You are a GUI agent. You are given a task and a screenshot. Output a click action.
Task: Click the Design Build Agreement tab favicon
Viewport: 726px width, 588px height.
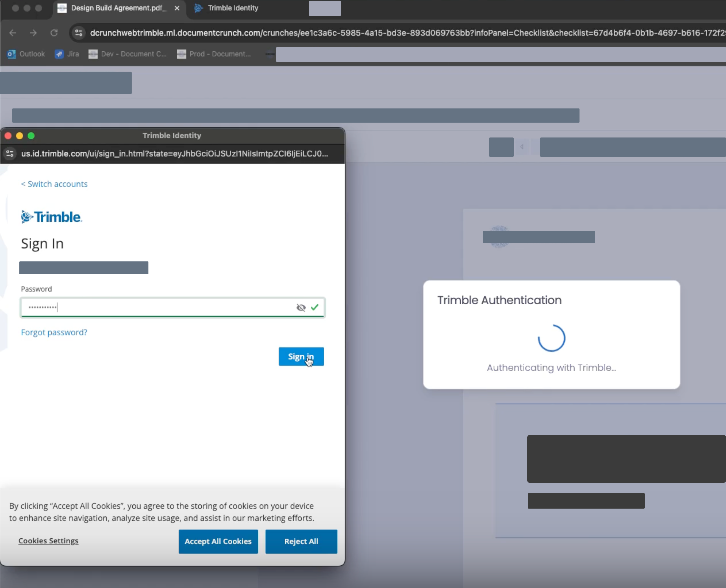coord(62,8)
